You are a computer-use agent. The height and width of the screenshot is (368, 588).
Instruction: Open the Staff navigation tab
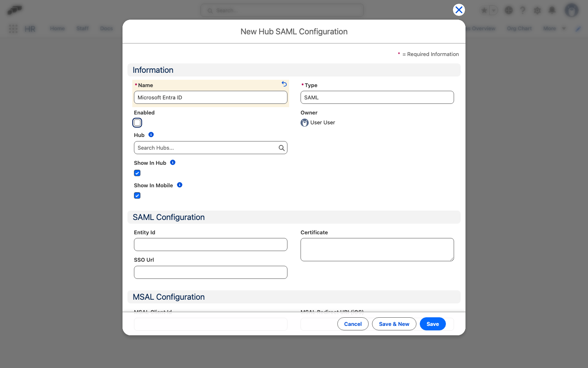82,29
